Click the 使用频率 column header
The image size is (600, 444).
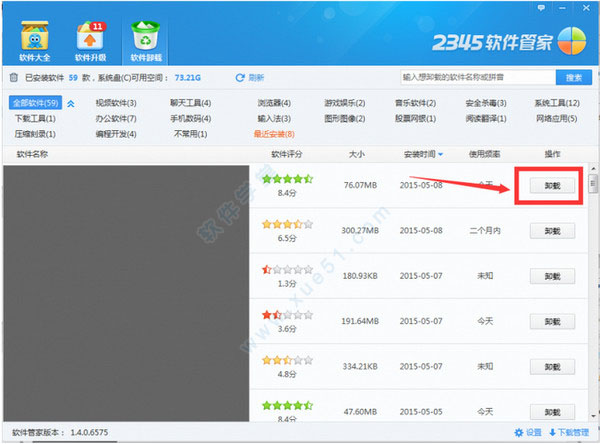[484, 154]
